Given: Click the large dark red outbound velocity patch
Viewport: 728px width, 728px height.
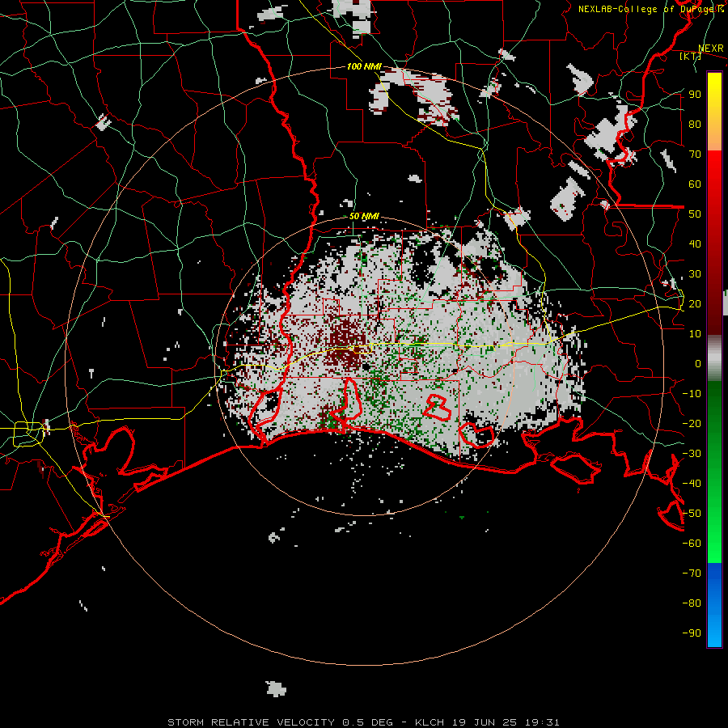Looking at the screenshot, I should [x=345, y=343].
